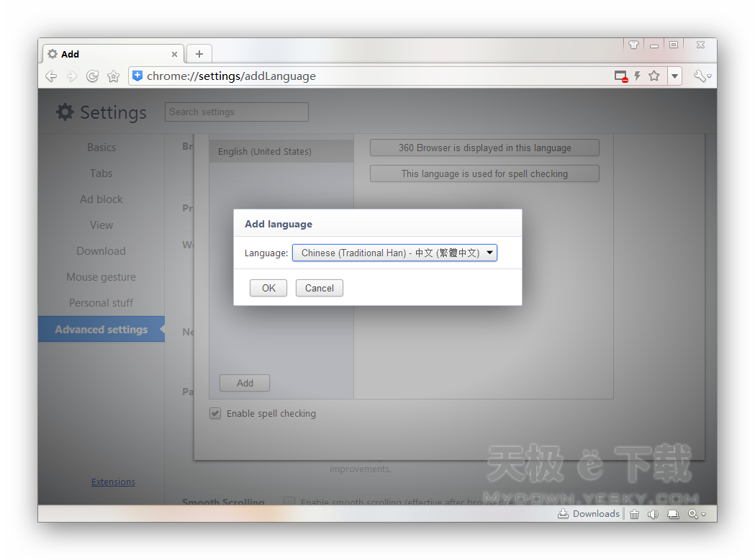Click the trash bin icon in status bar
755x560 pixels.
click(634, 514)
